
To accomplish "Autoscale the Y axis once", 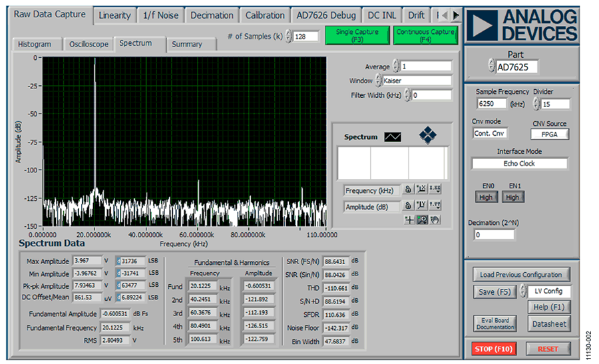I will (421, 206).
